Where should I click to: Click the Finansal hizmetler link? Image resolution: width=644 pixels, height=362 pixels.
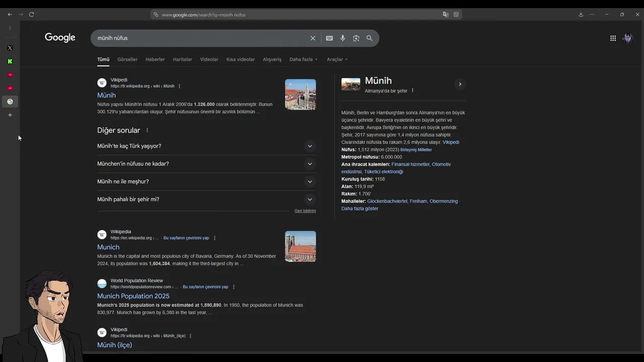click(x=411, y=164)
